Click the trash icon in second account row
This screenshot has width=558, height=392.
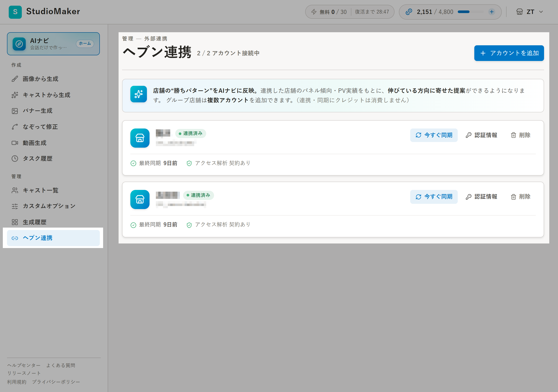(x=513, y=197)
